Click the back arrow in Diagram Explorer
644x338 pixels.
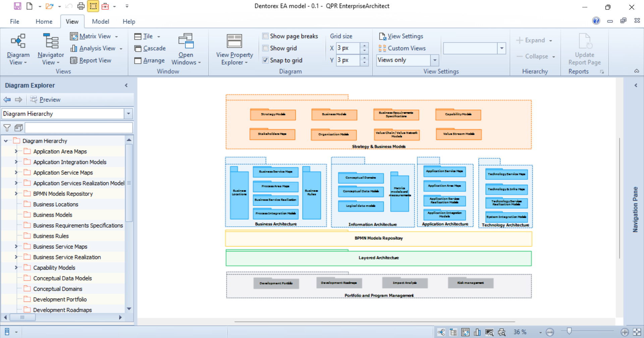pyautogui.click(x=7, y=100)
